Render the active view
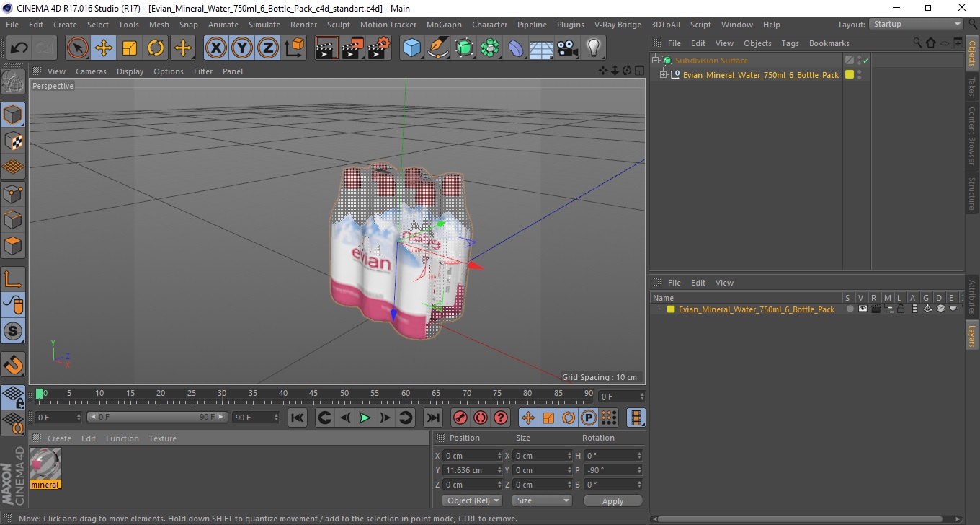Screen dimensions: 980x525 326,48
